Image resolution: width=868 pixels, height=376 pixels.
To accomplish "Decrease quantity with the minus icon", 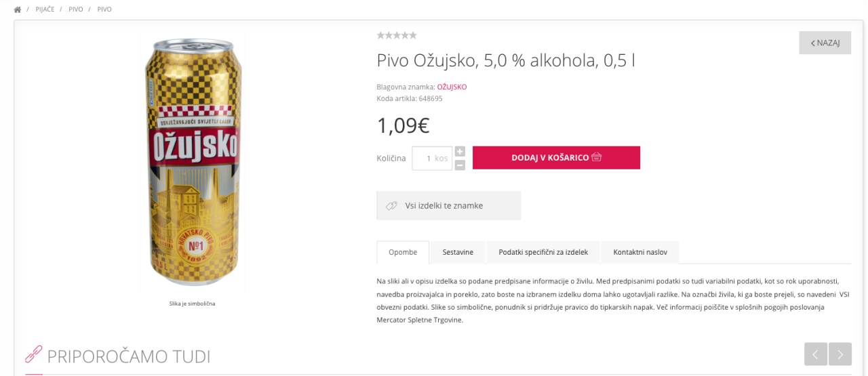I will click(x=460, y=165).
